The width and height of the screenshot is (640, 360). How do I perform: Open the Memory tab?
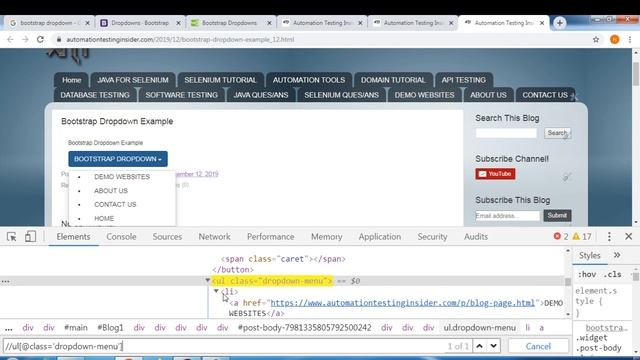pyautogui.click(x=327, y=237)
